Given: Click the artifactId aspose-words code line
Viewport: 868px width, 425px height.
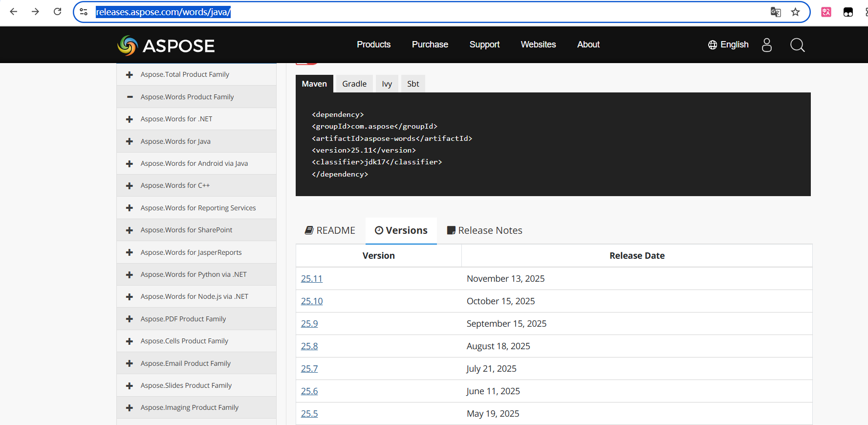Looking at the screenshot, I should click(x=392, y=138).
